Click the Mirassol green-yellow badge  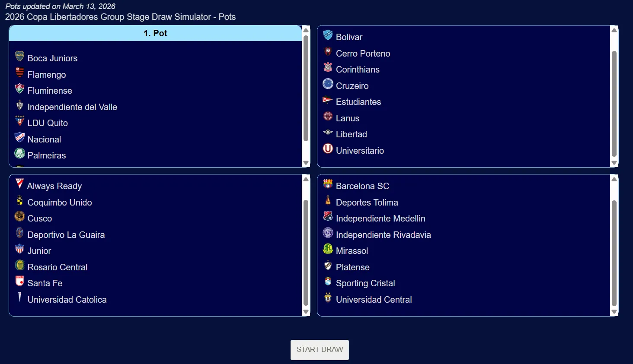click(x=328, y=249)
